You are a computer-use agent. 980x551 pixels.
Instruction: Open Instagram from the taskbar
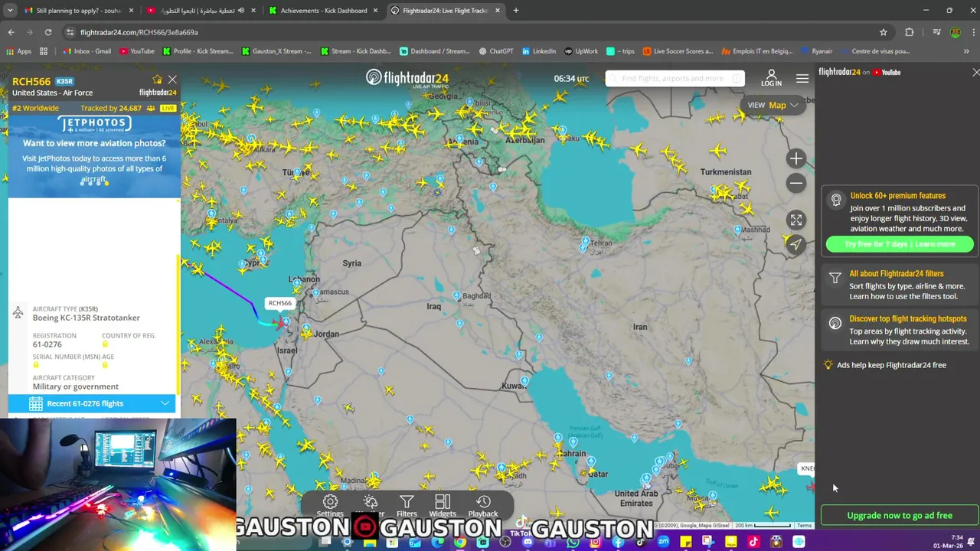pyautogui.click(x=595, y=542)
